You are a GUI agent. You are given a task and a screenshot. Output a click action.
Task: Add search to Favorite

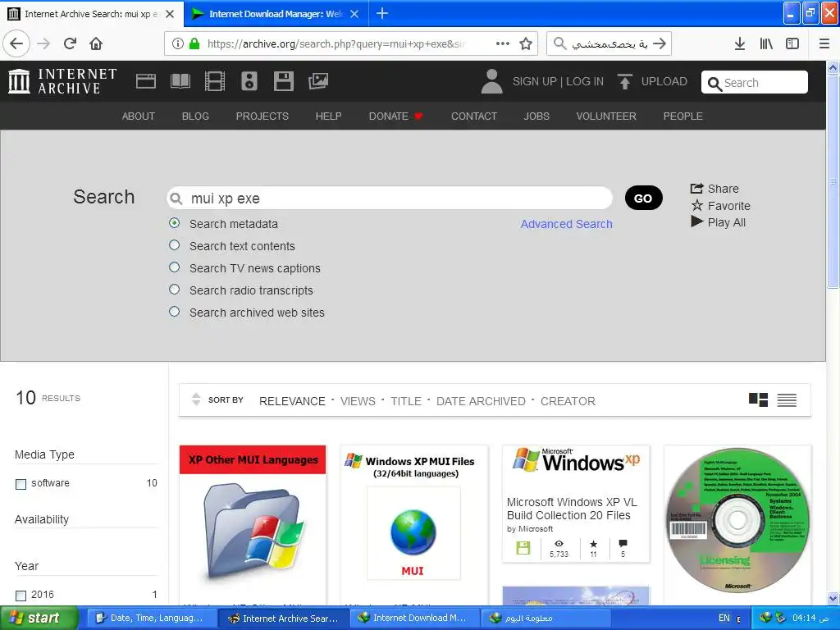pos(721,206)
